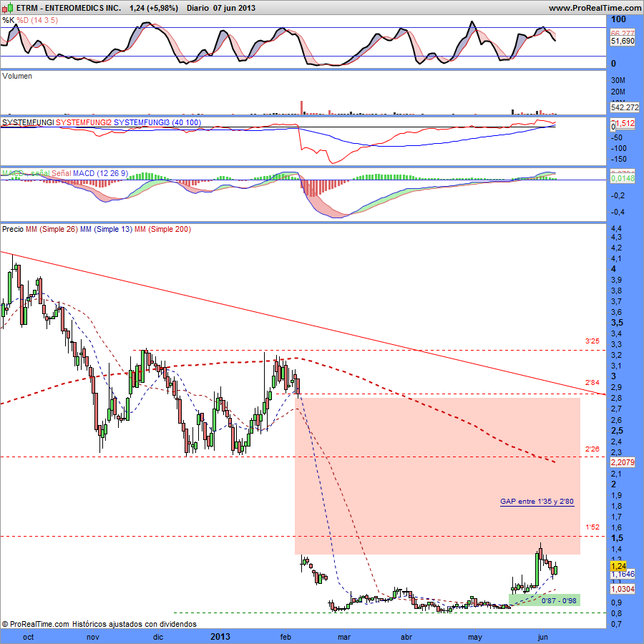Screen dimensions: 644x644
Task: Click the 1,1646 price axis tag
Action: click(623, 574)
